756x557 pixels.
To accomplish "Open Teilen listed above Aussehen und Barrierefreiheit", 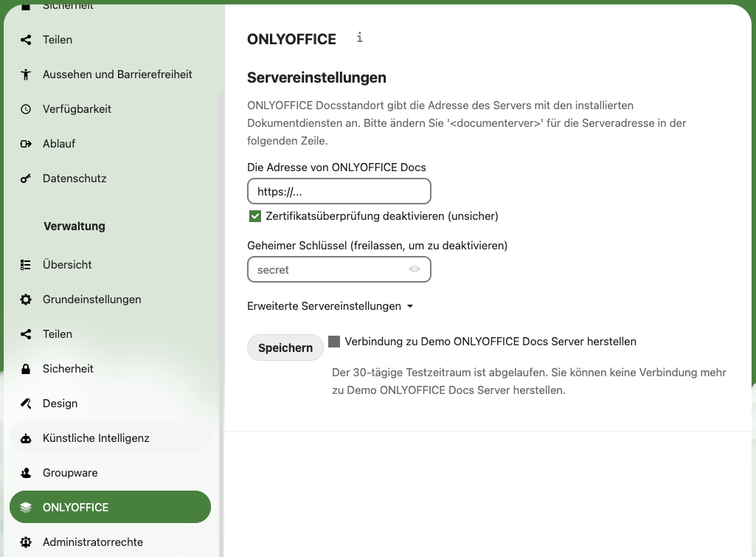I will [110, 40].
